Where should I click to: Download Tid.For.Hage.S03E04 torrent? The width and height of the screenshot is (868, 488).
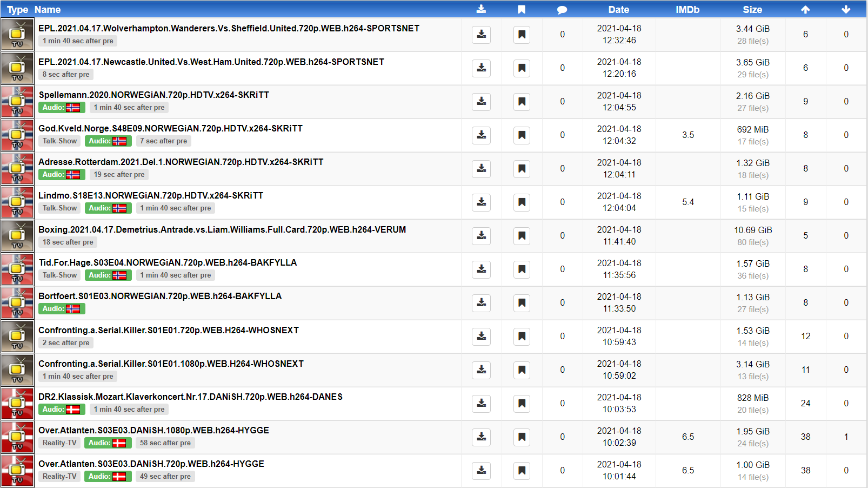[481, 269]
